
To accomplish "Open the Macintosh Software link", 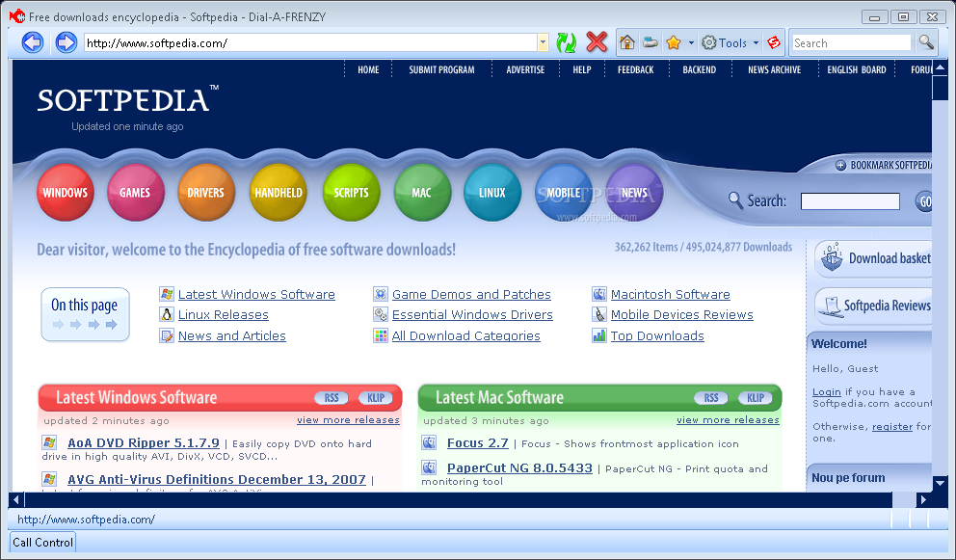I will (671, 295).
